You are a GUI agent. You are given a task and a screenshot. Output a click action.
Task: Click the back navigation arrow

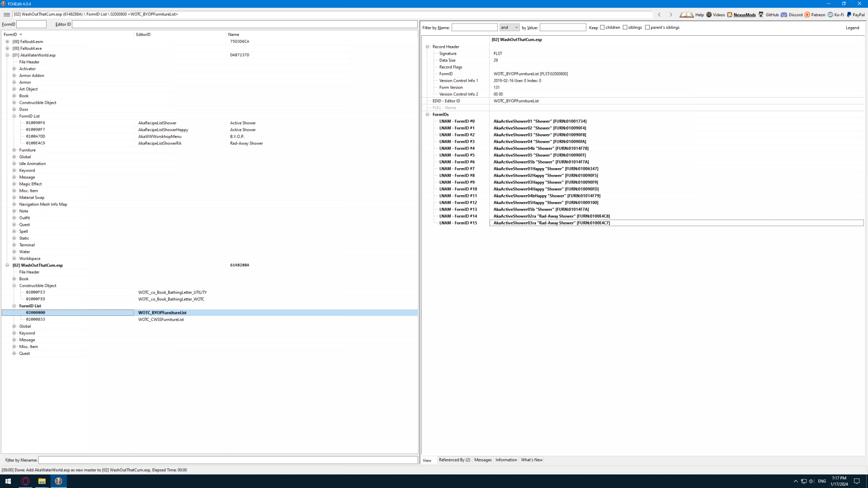click(660, 14)
